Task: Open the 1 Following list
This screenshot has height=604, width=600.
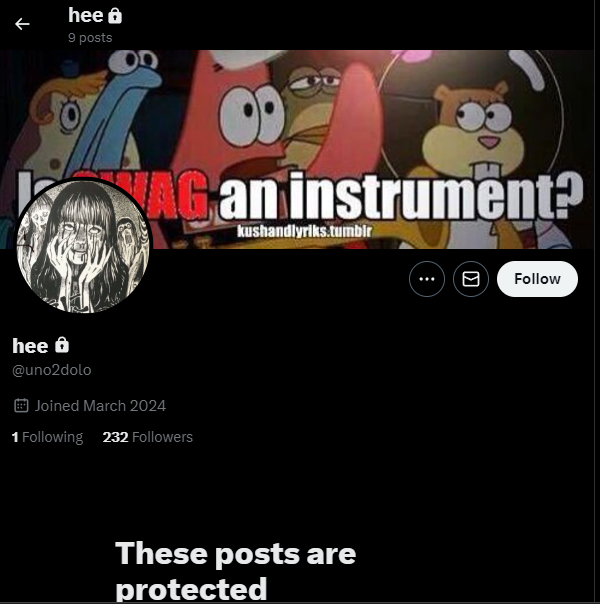Action: click(x=47, y=437)
